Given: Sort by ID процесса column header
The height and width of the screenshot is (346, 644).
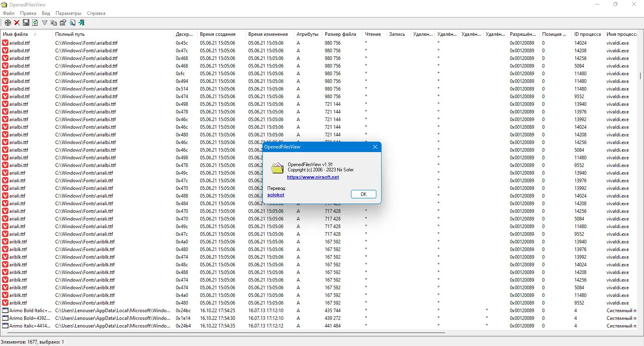Looking at the screenshot, I should point(588,34).
